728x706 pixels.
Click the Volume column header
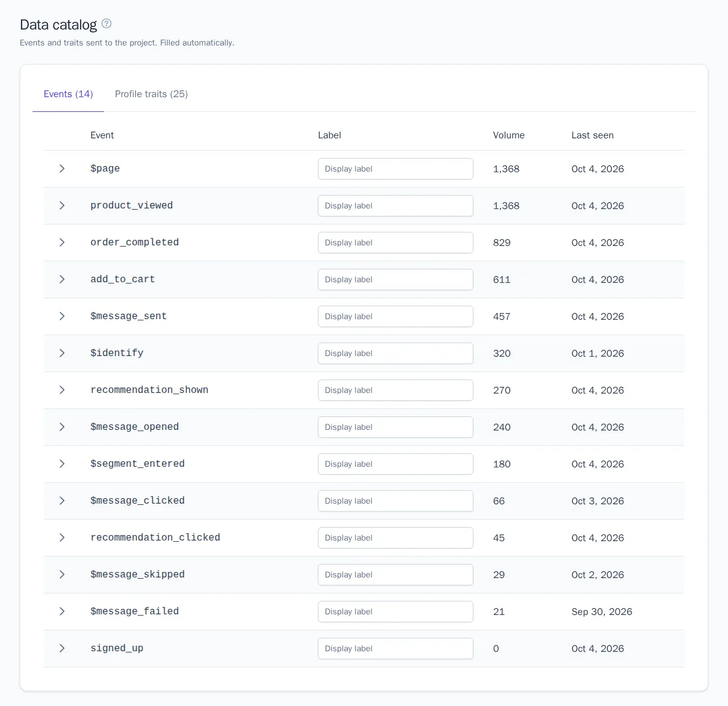[x=508, y=135]
